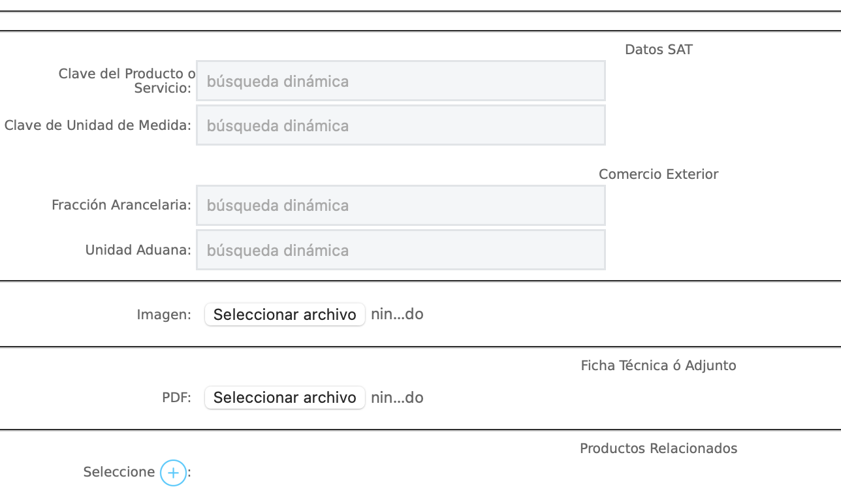Viewport: 841px width, 504px height.
Task: Click the Ficha Técnica ó Adjunto heading
Action: 658,366
